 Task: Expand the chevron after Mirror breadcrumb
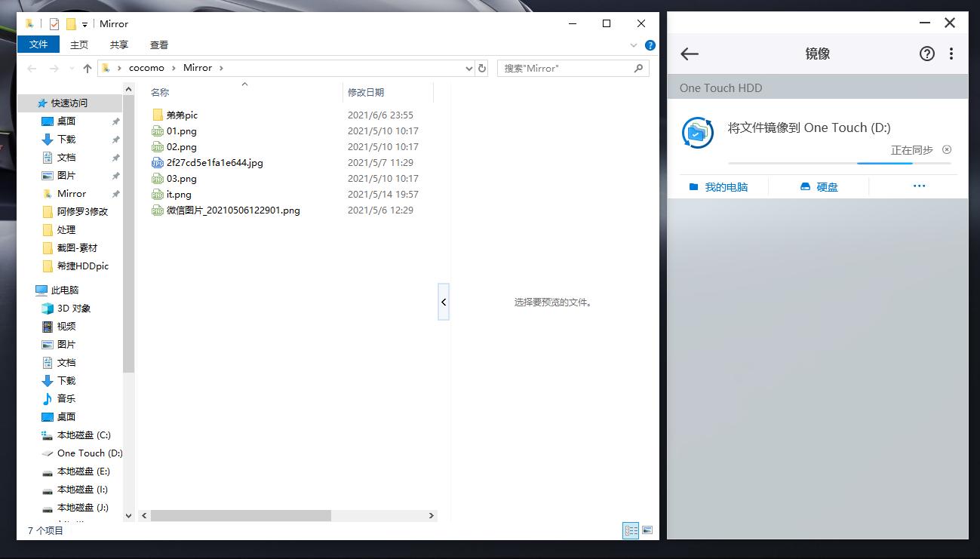tap(221, 68)
